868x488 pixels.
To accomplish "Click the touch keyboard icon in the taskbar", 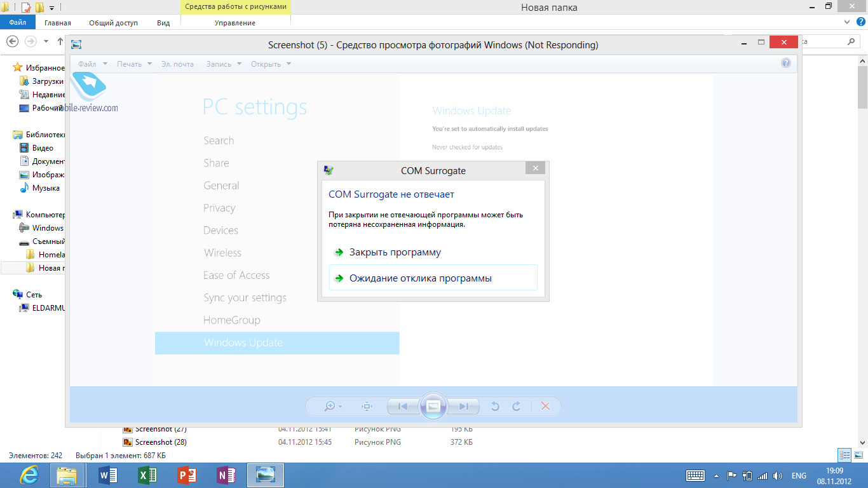I will coord(695,476).
